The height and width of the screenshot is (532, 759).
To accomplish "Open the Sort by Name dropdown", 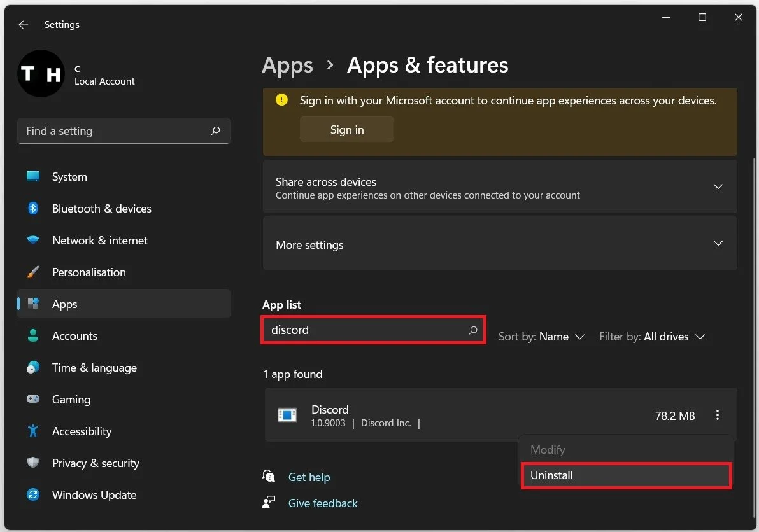I will [542, 337].
